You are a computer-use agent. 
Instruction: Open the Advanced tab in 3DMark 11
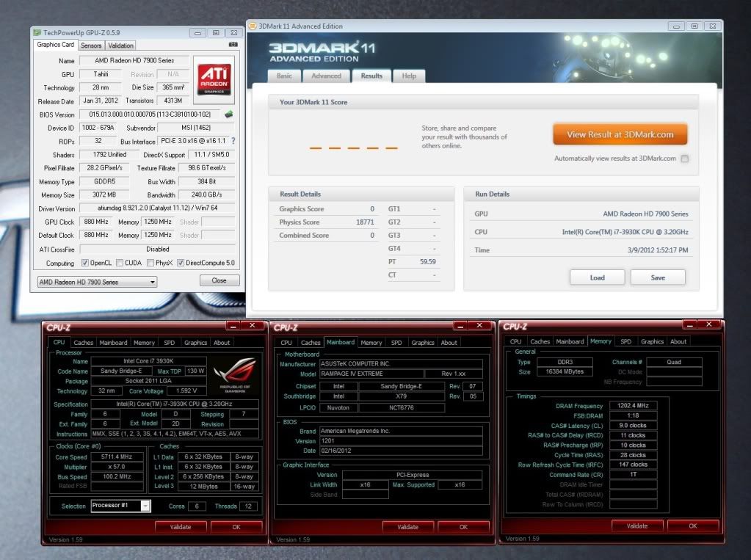[326, 76]
